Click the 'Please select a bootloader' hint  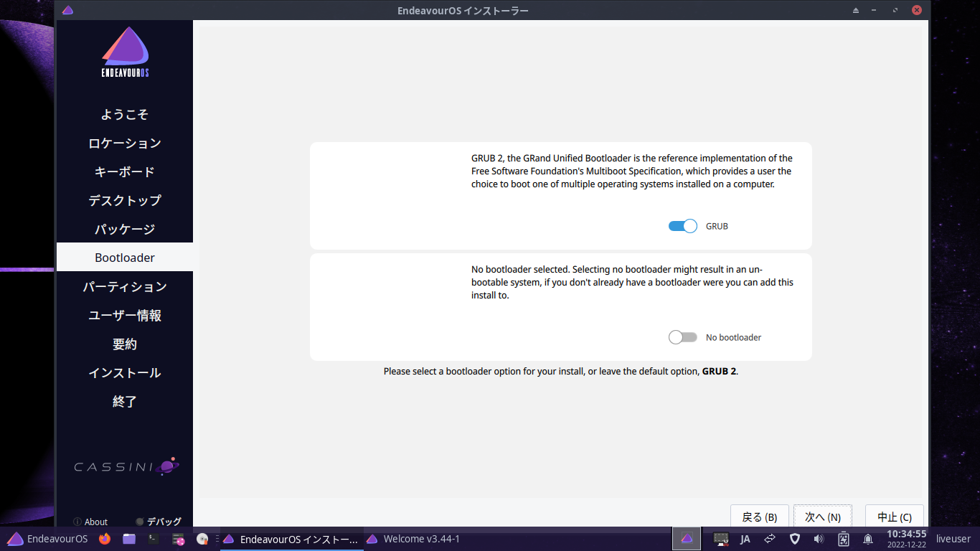[x=561, y=372]
